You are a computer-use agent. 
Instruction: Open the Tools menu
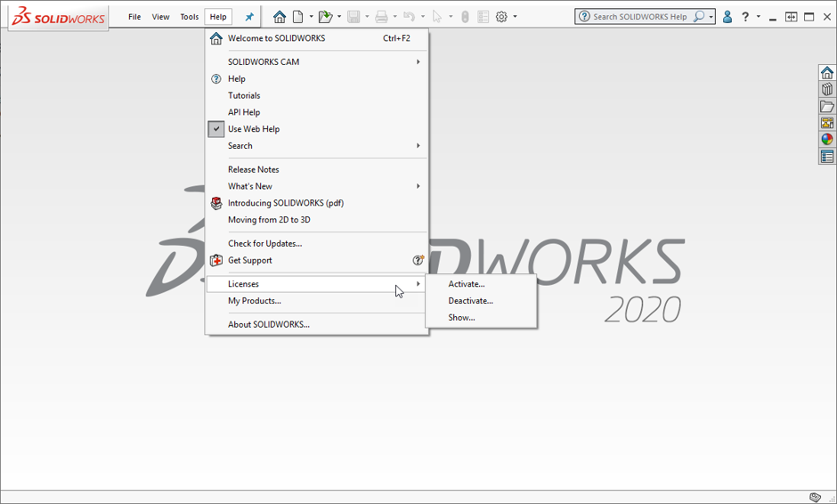[190, 17]
